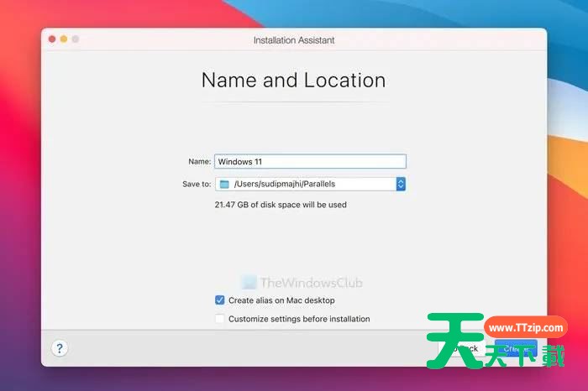Click the Installation Assistant window title
The width and height of the screenshot is (588, 391).
294,40
